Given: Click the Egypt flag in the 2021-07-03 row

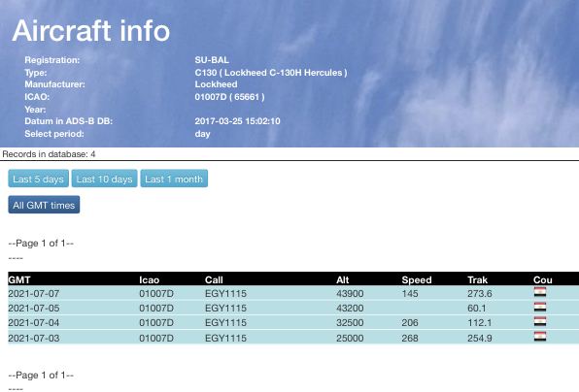Looking at the screenshot, I should point(540,337).
